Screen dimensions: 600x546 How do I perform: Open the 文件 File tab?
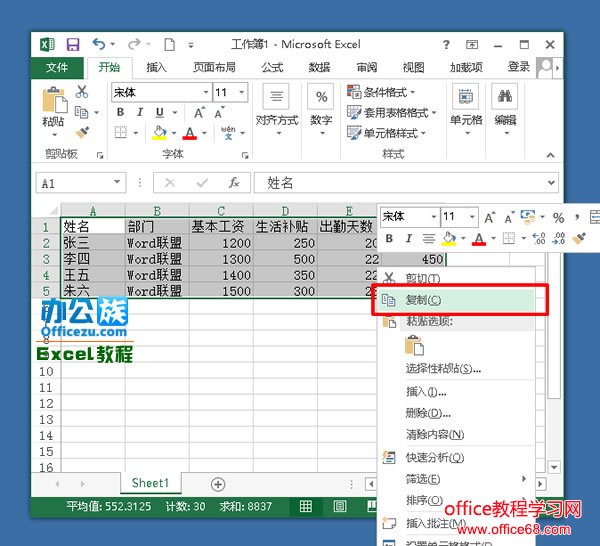tap(57, 68)
